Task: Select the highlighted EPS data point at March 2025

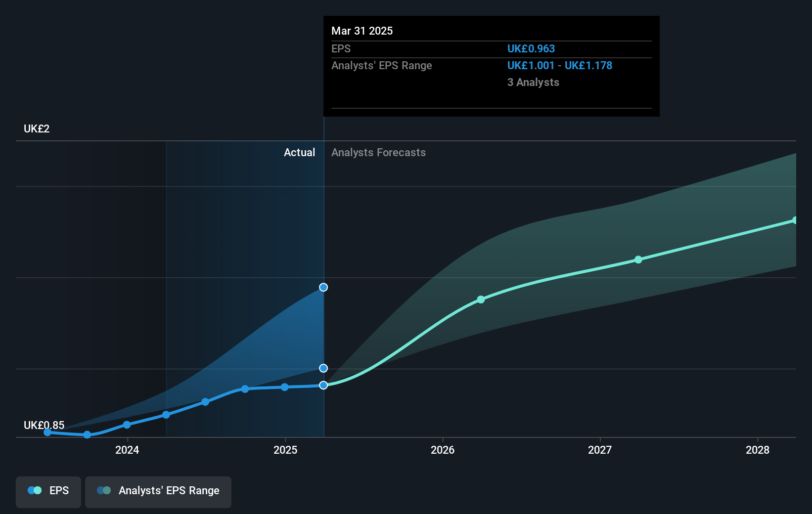Action: click(x=323, y=385)
